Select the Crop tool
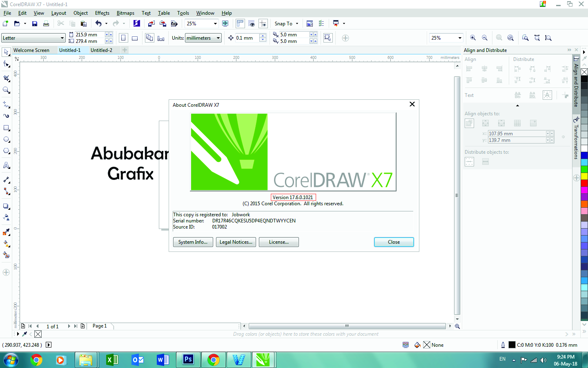Screen dimensions: 588x368 click(6, 78)
